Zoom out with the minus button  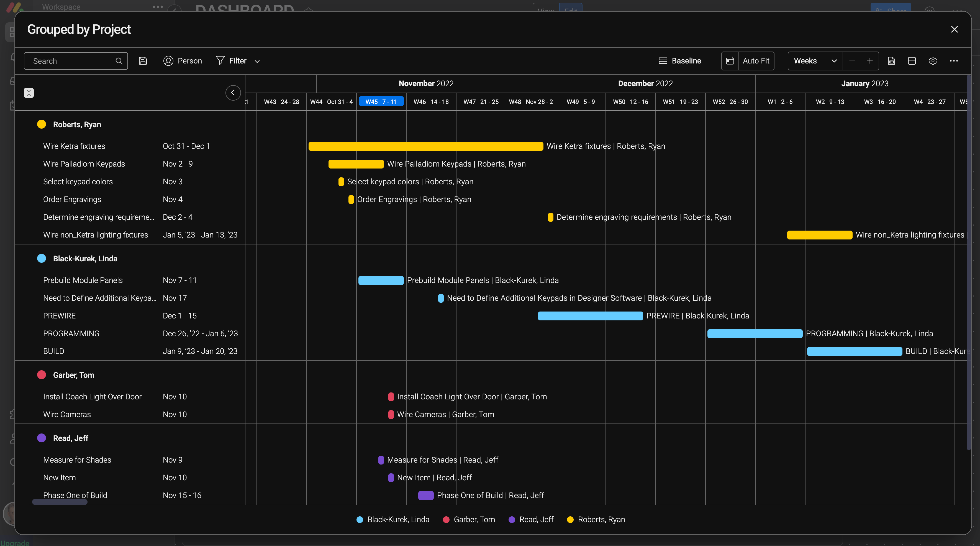pos(852,61)
